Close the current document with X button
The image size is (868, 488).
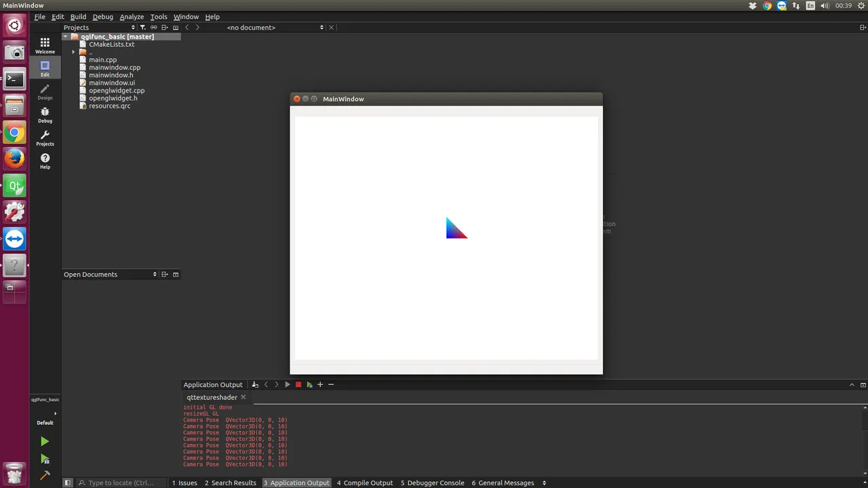click(x=331, y=28)
